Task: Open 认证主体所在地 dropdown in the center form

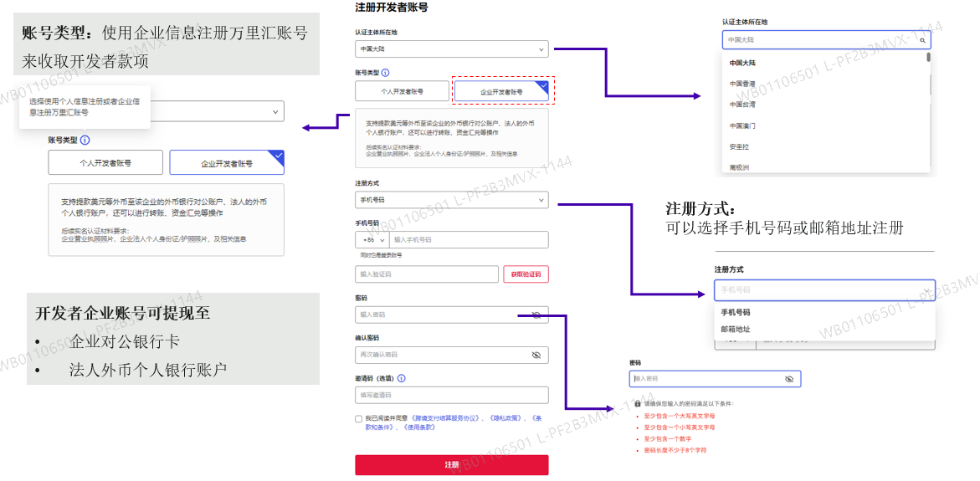Action: click(x=452, y=49)
